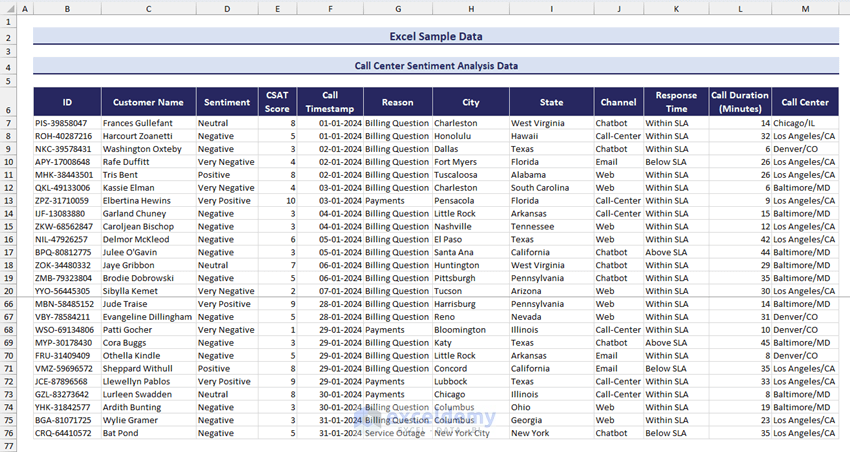Select the State header cell
This screenshot has height=452, width=850.
point(551,102)
